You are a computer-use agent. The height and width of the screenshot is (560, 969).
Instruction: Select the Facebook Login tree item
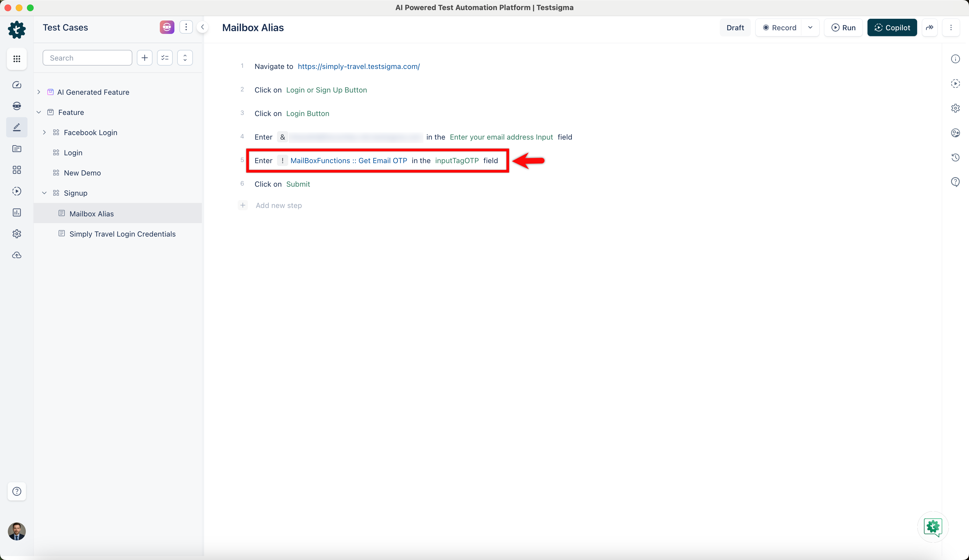pyautogui.click(x=90, y=133)
